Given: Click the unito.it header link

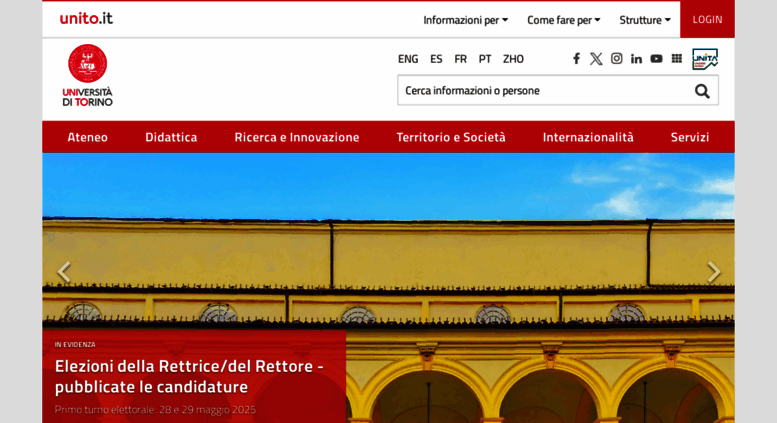Looking at the screenshot, I should pyautogui.click(x=86, y=18).
